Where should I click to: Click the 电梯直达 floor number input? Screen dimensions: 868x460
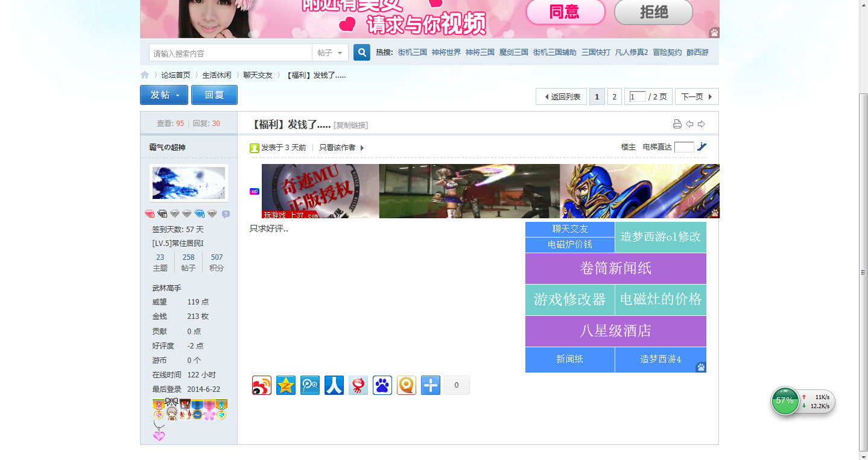[x=684, y=147]
